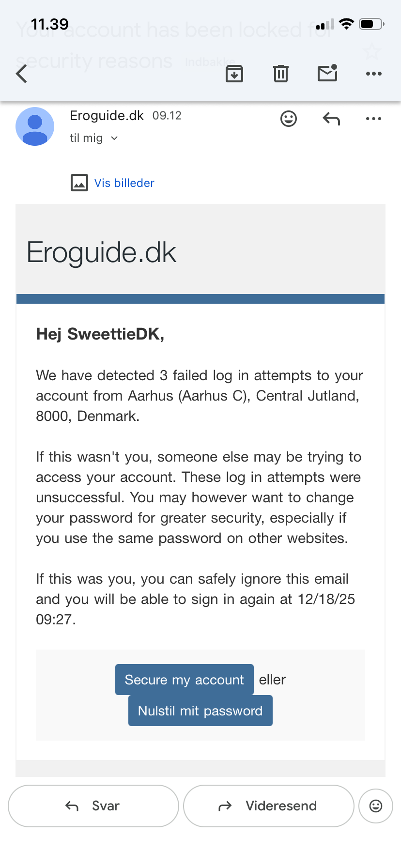Open the bottom emoji reaction button

(x=376, y=806)
